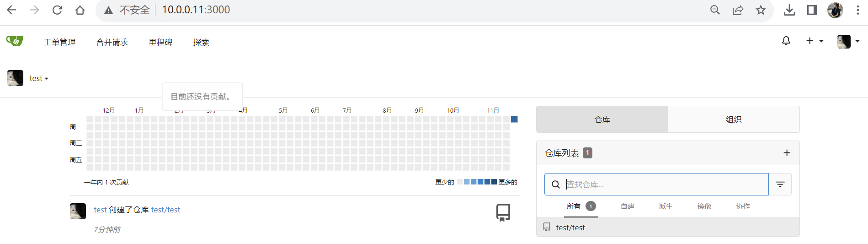This screenshot has height=244, width=868.
Task: Open test/test from the repository list
Action: tap(570, 228)
